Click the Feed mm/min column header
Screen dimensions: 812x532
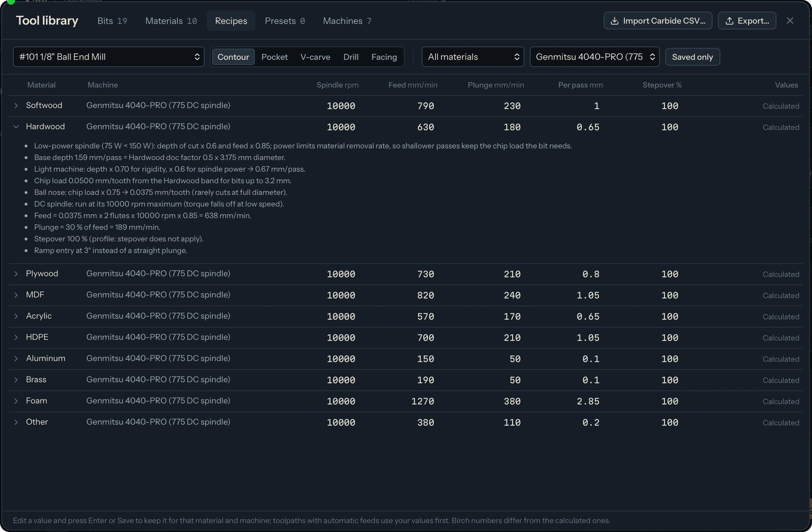click(413, 85)
